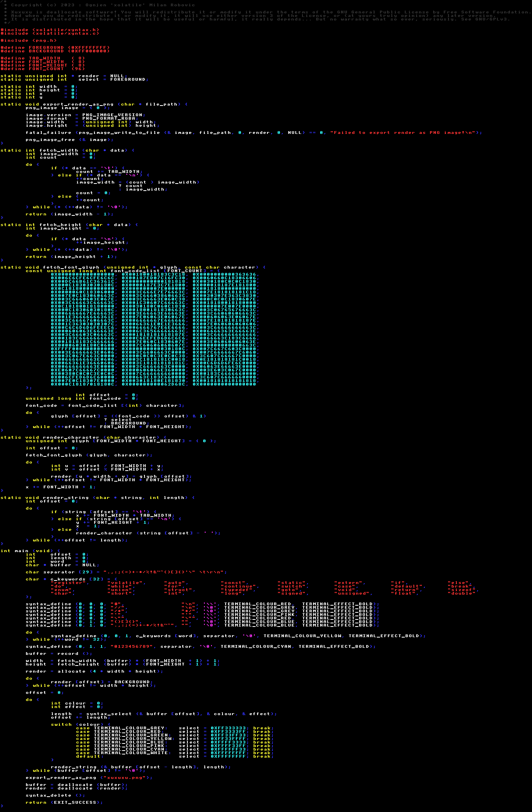
Task: Click the 'static int width = 0;' line
Action: coord(39,87)
